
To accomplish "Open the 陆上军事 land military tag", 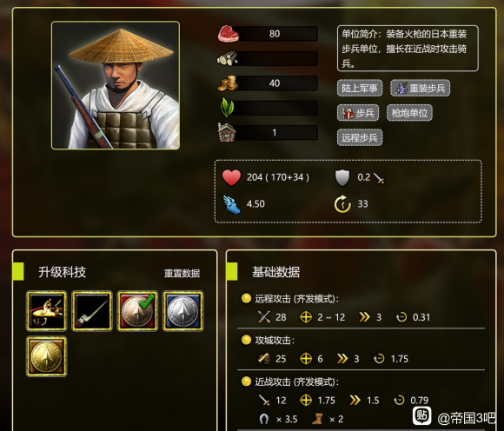I will 360,88.
